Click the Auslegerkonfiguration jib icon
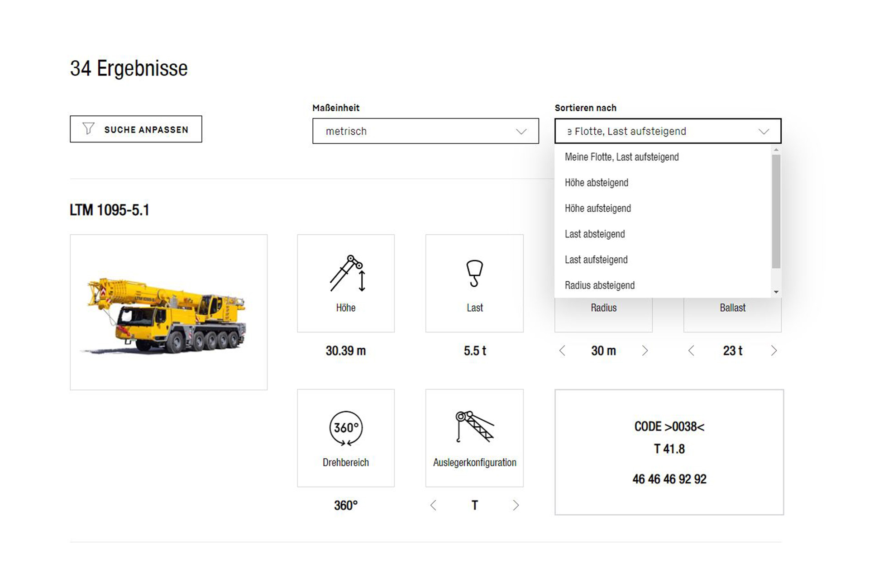This screenshot has height=588, width=869. (x=474, y=427)
